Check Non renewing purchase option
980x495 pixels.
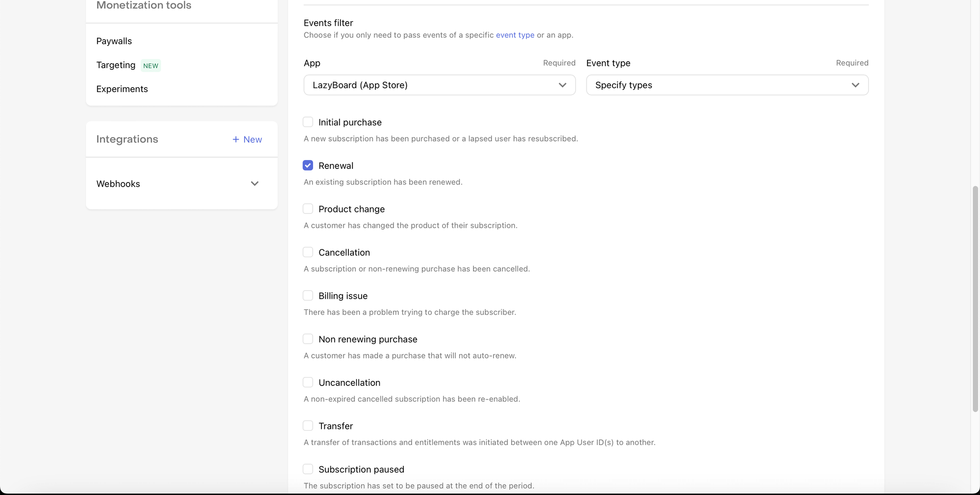point(308,339)
